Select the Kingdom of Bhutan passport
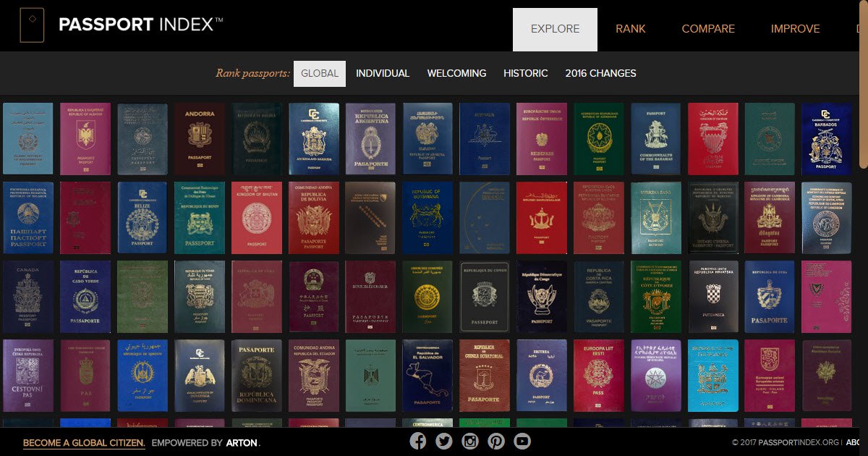Screen dimensions: 868x456 [x=257, y=218]
